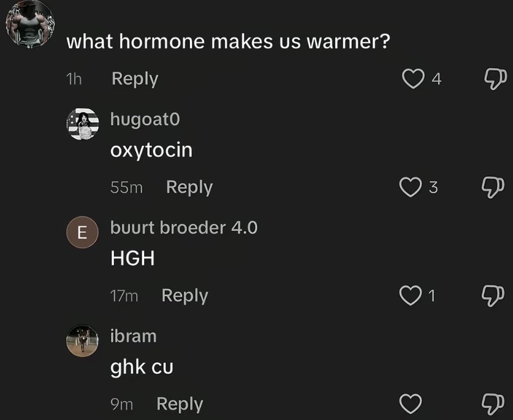Open the 'E' letter avatar

coord(83,232)
